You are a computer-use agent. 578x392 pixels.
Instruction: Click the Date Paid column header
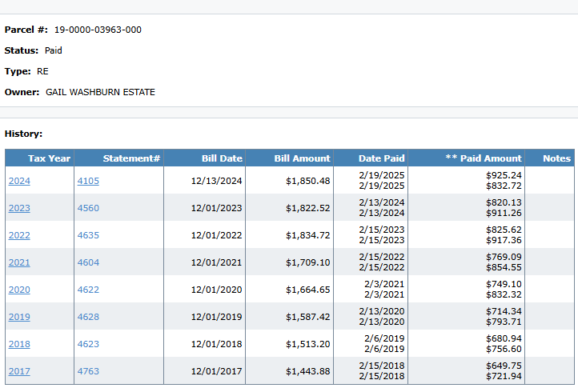click(381, 158)
